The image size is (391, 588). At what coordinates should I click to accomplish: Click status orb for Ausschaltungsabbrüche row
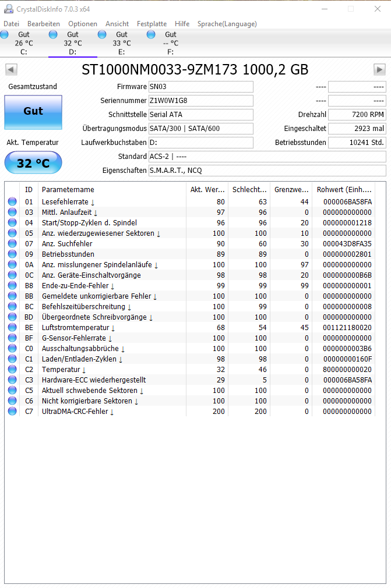[x=12, y=348]
